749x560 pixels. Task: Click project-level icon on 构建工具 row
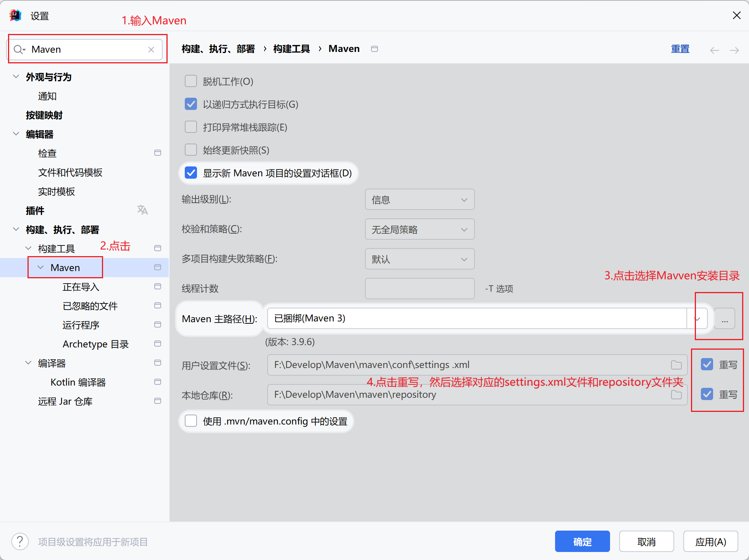point(158,248)
